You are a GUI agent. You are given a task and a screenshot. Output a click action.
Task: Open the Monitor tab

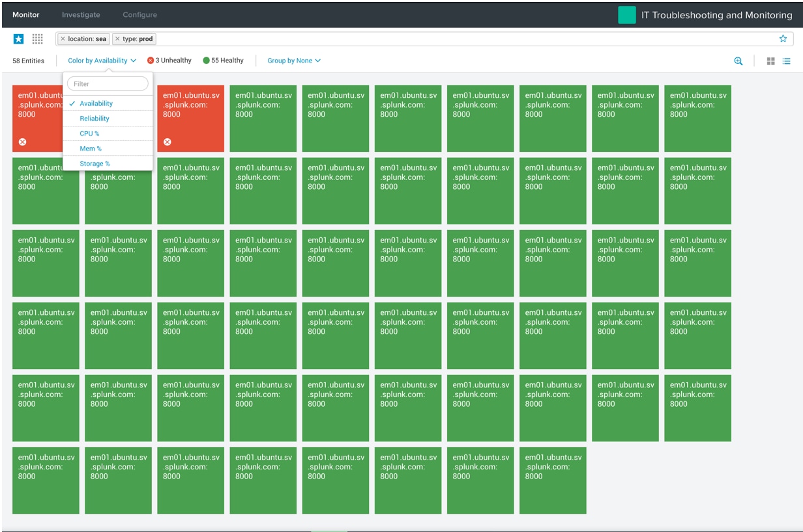26,14
